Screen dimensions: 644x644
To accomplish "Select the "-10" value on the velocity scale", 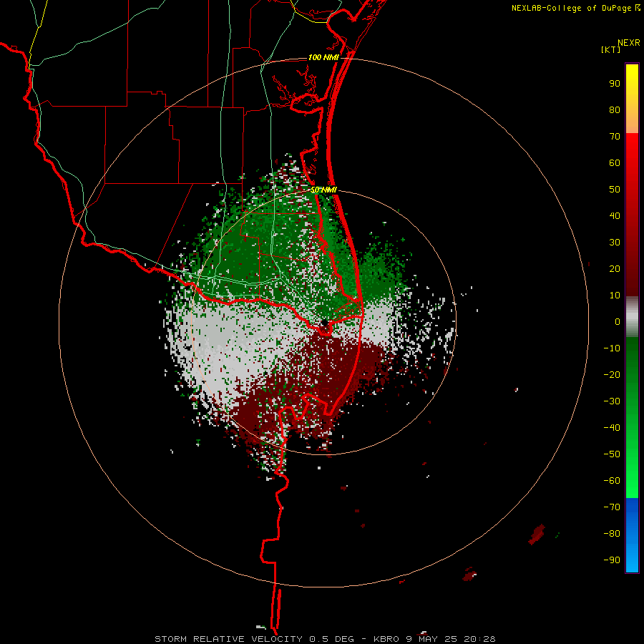I will (612, 348).
